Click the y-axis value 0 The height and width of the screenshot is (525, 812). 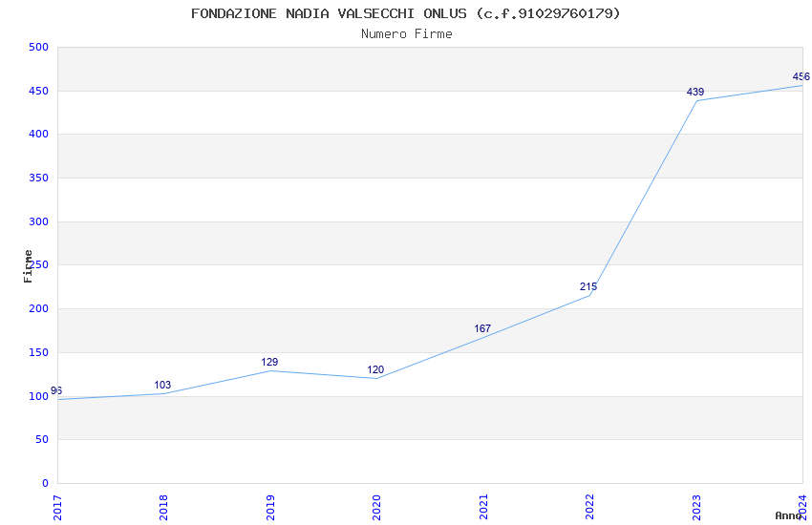[x=45, y=484]
